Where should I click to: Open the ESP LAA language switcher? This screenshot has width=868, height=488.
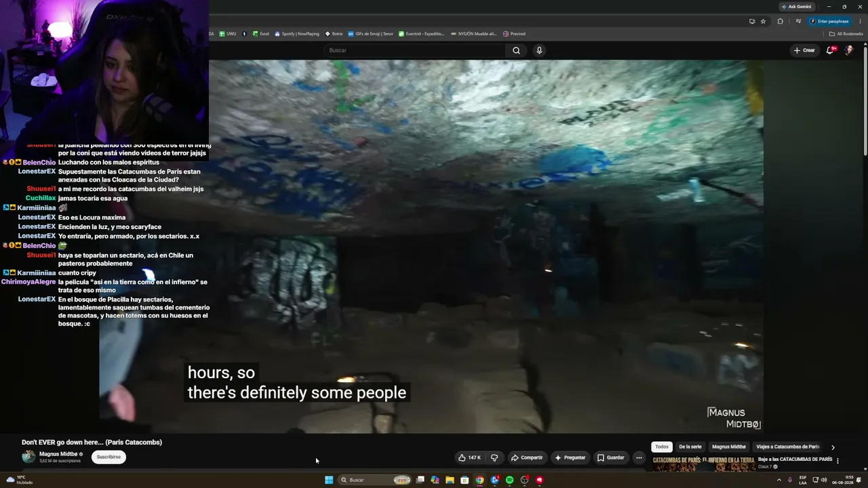coord(803,480)
